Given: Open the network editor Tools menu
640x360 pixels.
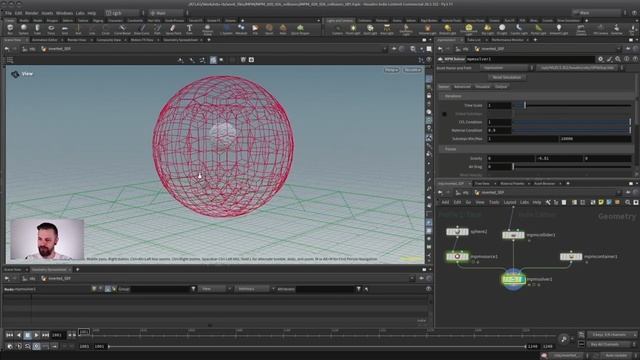Looking at the screenshot, I should tap(494, 202).
